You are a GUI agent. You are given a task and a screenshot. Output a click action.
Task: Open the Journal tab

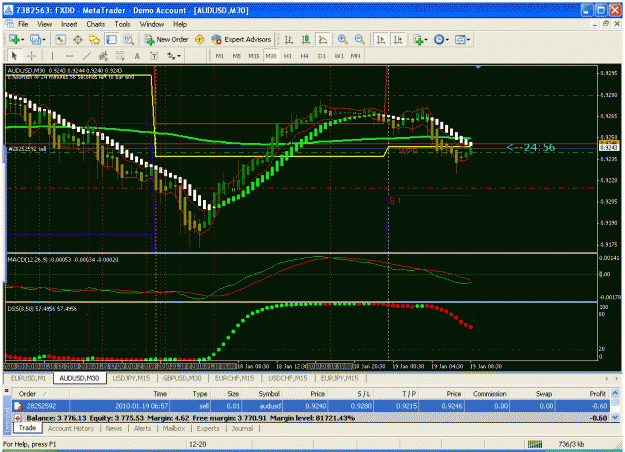point(242,428)
